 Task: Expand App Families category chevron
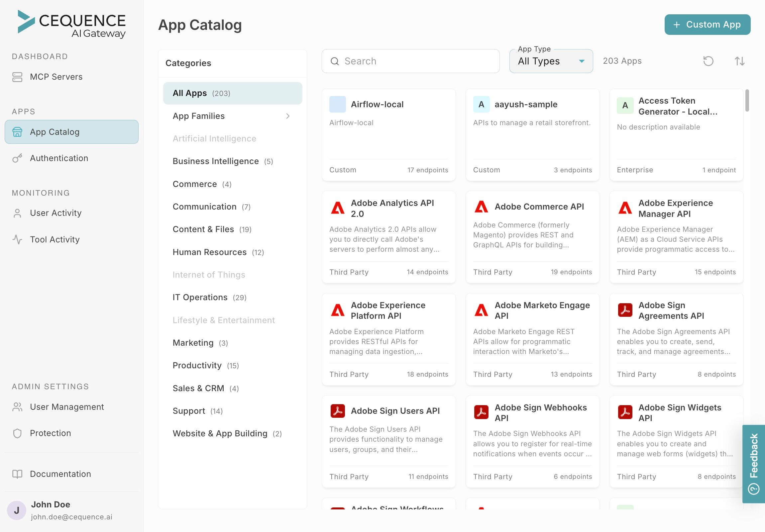pos(288,116)
